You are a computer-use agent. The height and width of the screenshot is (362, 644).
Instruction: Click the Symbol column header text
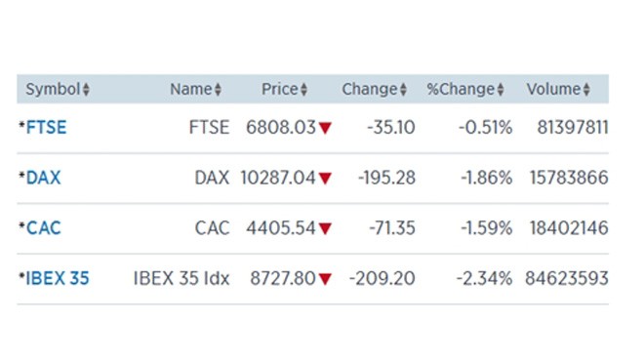(x=53, y=89)
